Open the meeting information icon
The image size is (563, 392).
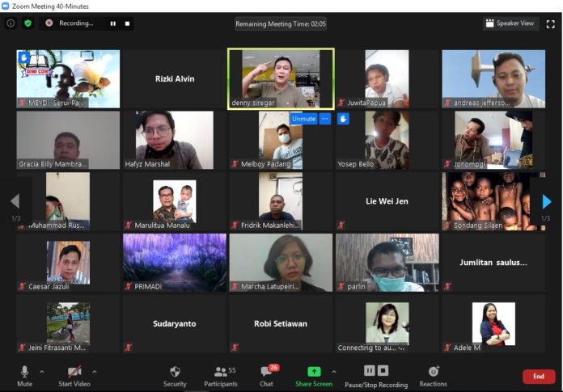[x=11, y=23]
